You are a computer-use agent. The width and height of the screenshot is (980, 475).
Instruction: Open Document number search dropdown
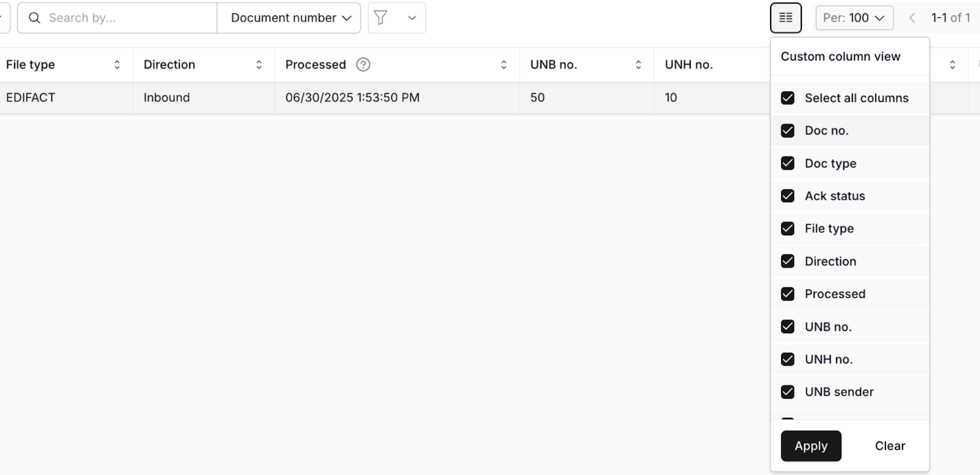[x=289, y=18]
